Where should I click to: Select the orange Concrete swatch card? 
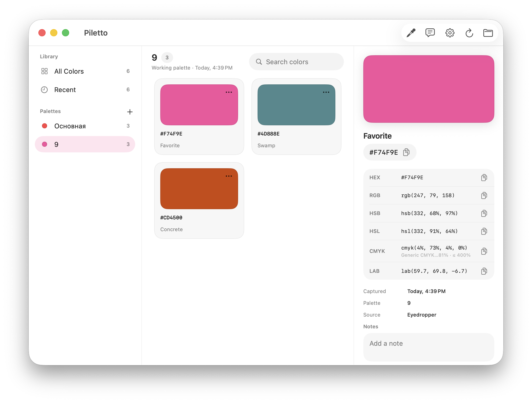pyautogui.click(x=199, y=200)
